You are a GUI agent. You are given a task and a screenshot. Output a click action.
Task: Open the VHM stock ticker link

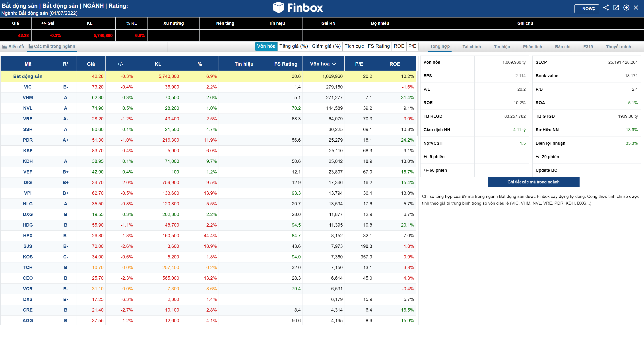pyautogui.click(x=28, y=98)
